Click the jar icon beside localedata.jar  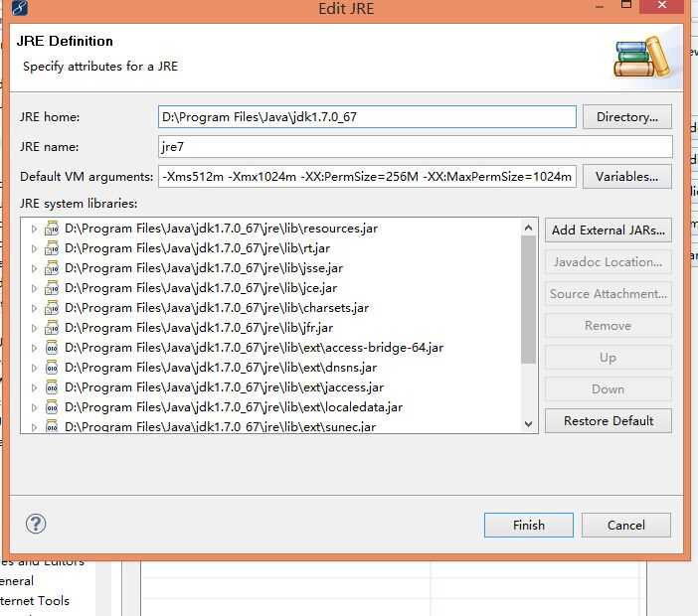(x=52, y=407)
